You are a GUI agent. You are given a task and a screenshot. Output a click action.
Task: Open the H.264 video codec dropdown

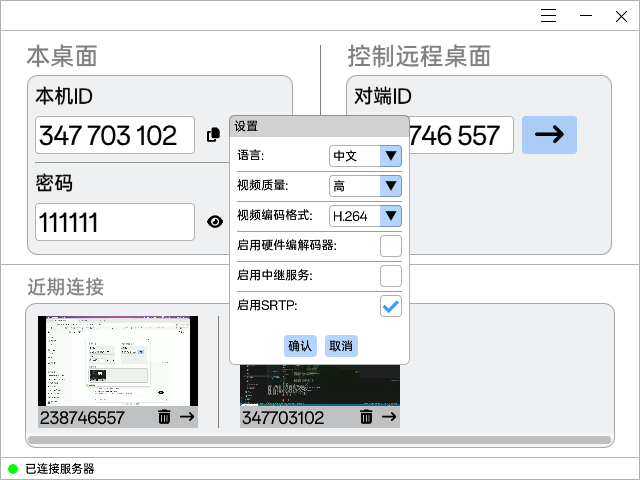365,215
